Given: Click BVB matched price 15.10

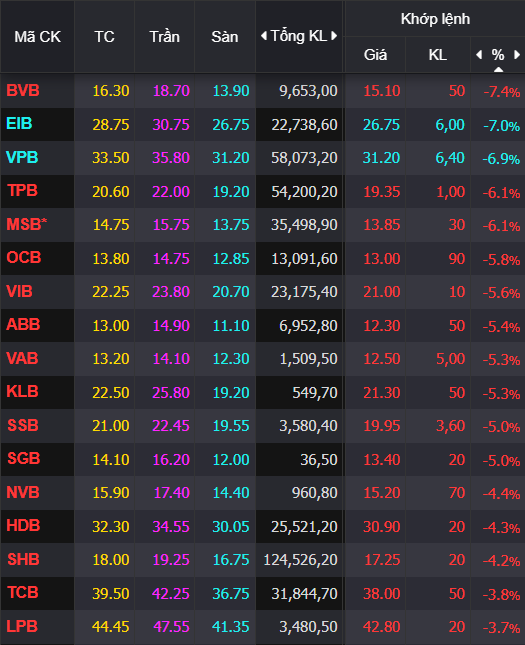Looking at the screenshot, I should (x=381, y=91).
